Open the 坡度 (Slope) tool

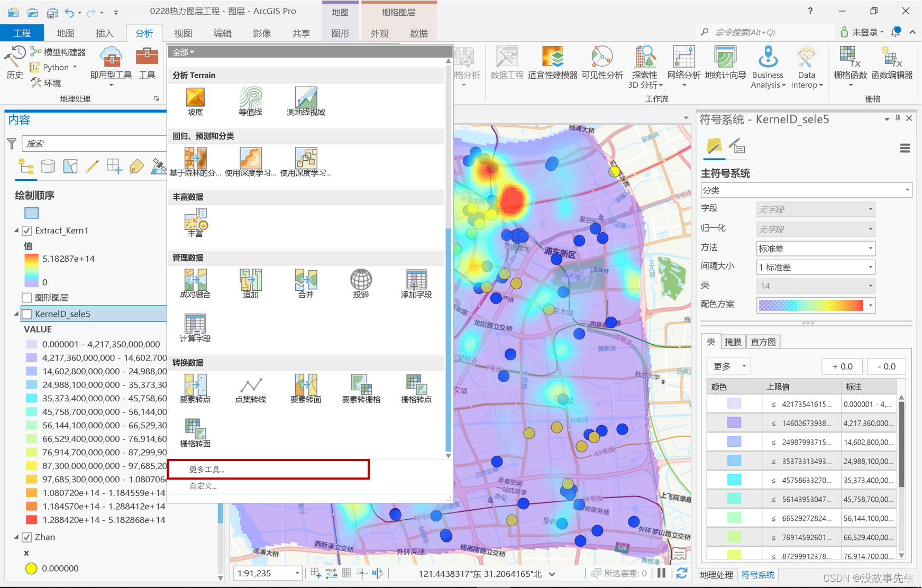(x=195, y=102)
